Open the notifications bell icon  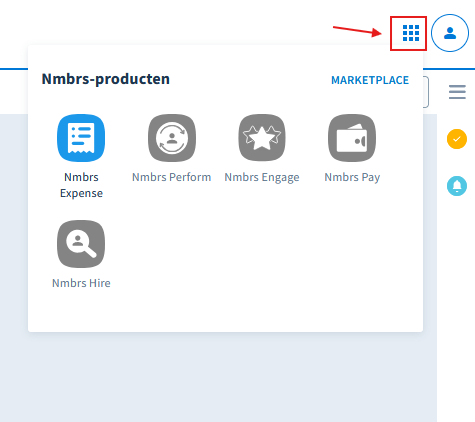click(x=457, y=186)
